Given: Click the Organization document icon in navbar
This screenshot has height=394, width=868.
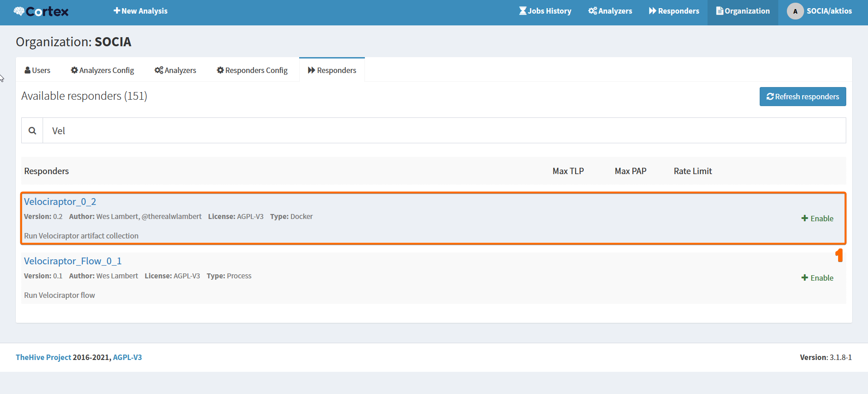Looking at the screenshot, I should pos(719,11).
